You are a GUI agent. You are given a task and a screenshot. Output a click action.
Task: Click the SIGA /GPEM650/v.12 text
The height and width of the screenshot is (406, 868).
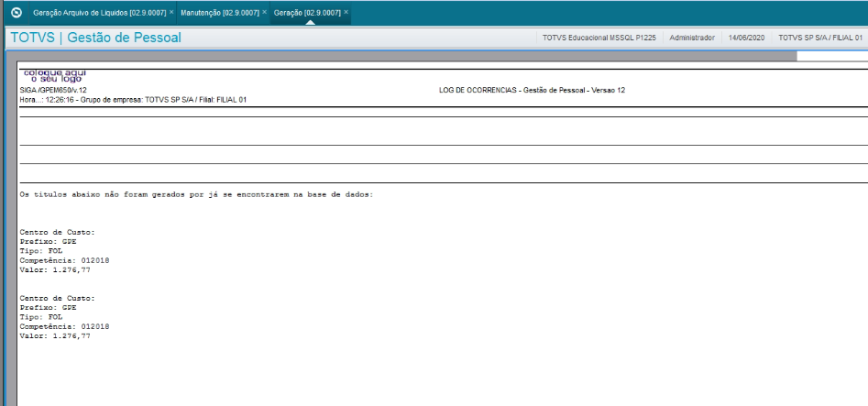click(53, 90)
